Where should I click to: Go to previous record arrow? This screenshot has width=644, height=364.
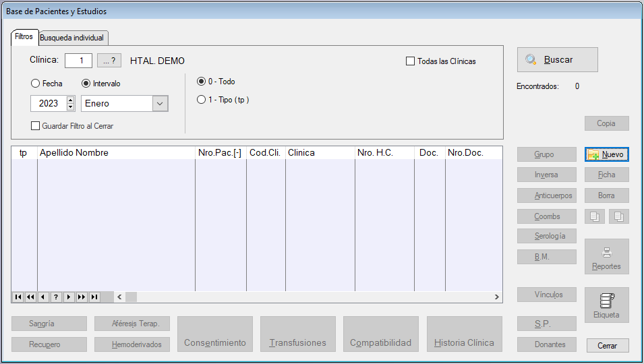coord(43,297)
